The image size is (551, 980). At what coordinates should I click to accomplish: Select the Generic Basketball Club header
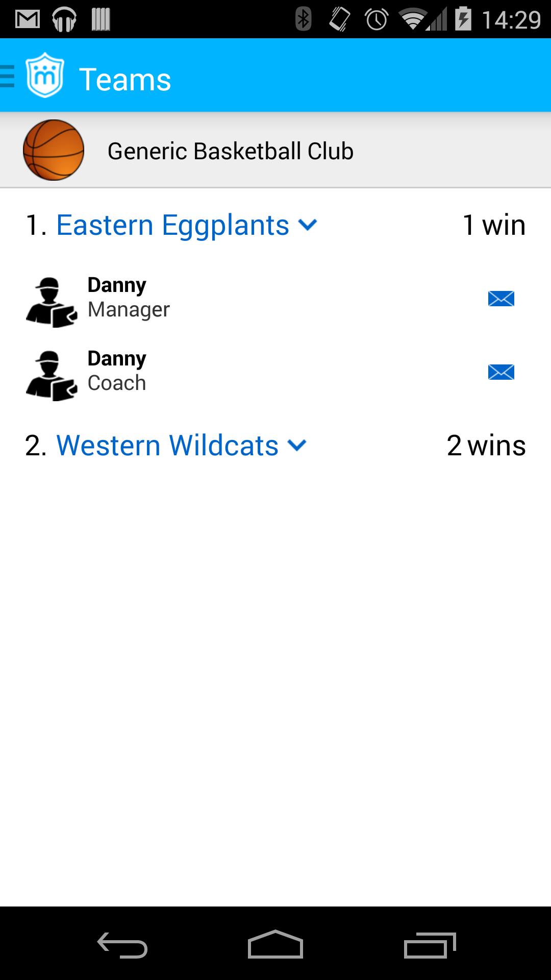click(x=230, y=151)
